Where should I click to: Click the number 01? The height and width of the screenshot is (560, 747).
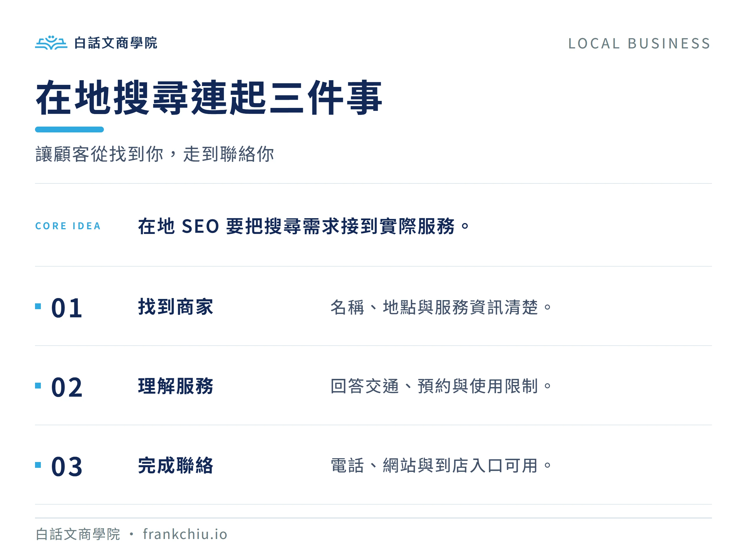pyautogui.click(x=67, y=308)
